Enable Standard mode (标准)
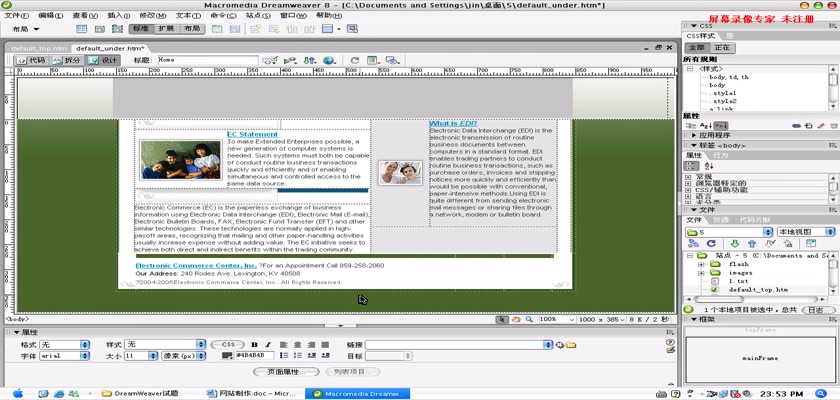 point(141,29)
